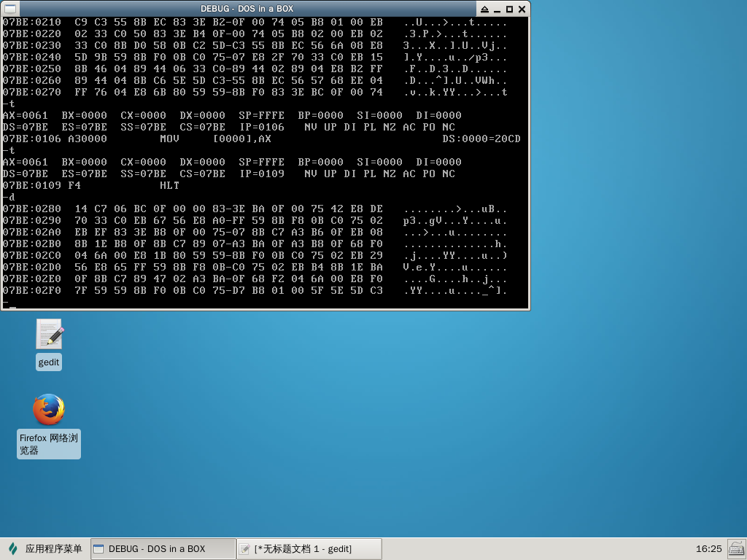Click the Xfce logo on the applications menu
Viewport: 747px width, 560px height.
click(12, 549)
